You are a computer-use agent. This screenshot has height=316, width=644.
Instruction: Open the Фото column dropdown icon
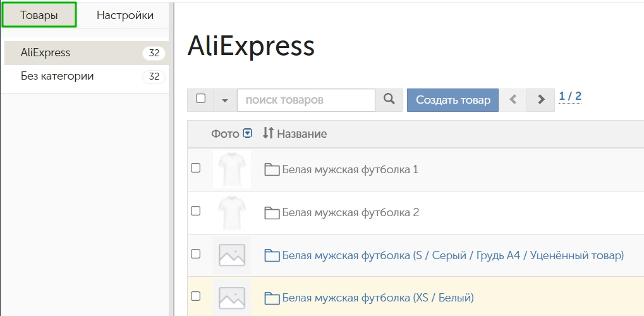247,133
